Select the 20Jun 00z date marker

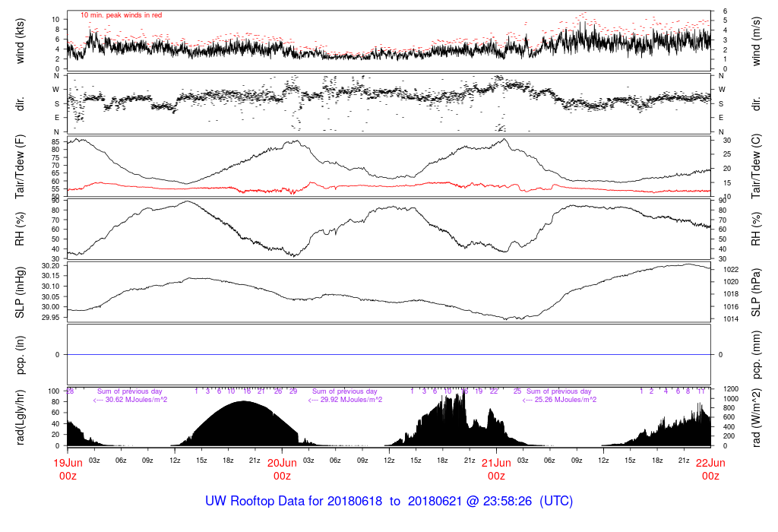(x=282, y=468)
